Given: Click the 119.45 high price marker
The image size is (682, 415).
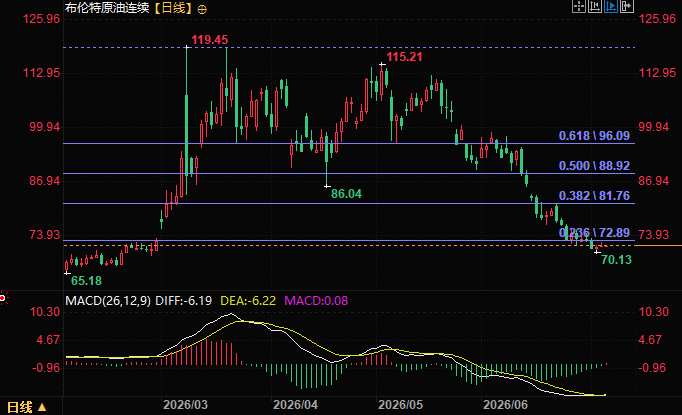Looking at the screenshot, I should 210,40.
